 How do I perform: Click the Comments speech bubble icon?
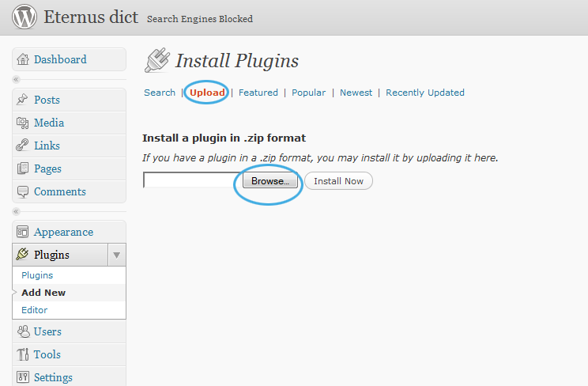(22, 192)
